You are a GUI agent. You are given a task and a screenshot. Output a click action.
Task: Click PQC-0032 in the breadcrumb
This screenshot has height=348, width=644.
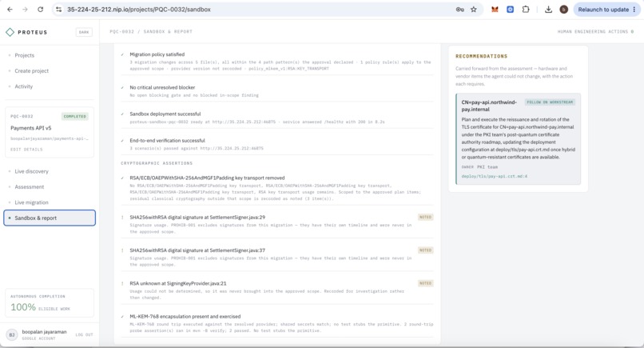[122, 32]
